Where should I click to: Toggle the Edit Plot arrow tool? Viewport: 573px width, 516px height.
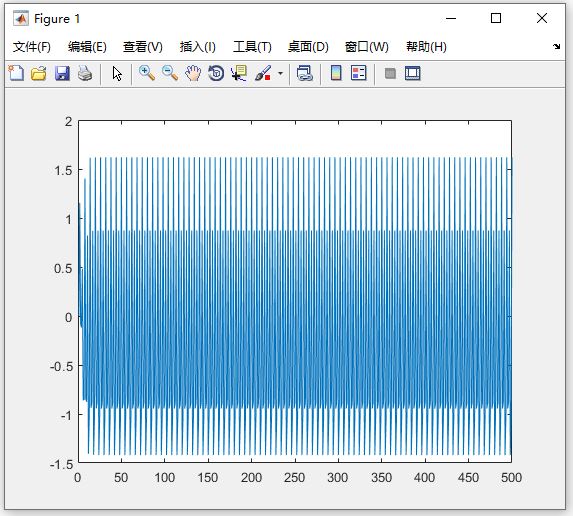(x=117, y=73)
